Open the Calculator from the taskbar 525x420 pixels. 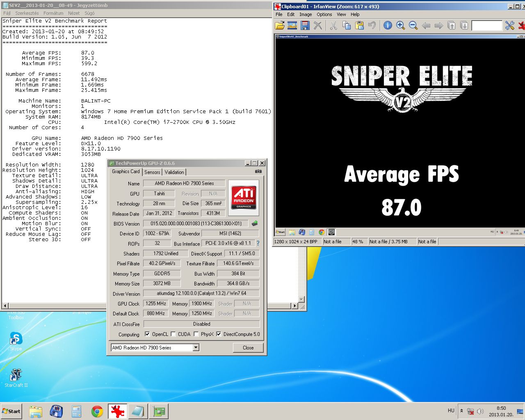coord(77,411)
